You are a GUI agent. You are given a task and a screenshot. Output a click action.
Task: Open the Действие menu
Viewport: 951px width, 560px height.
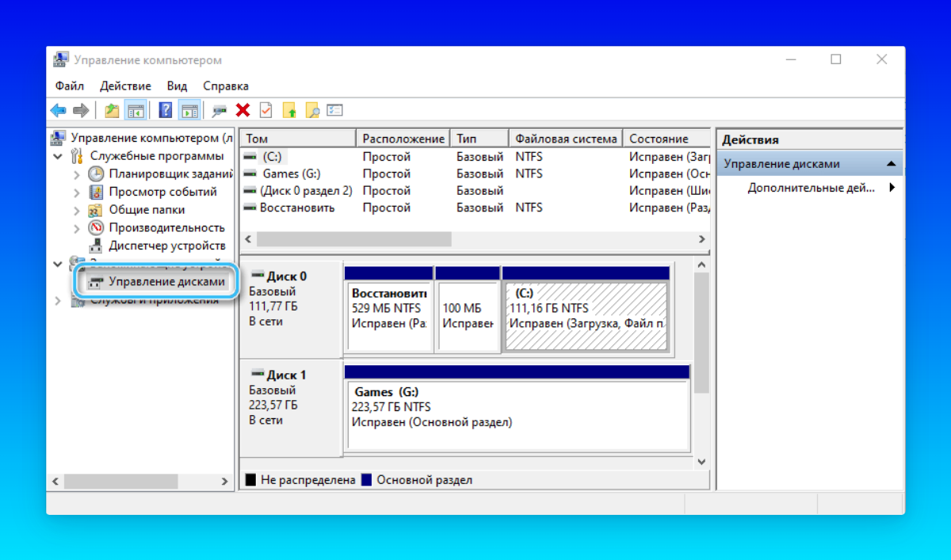pos(125,86)
